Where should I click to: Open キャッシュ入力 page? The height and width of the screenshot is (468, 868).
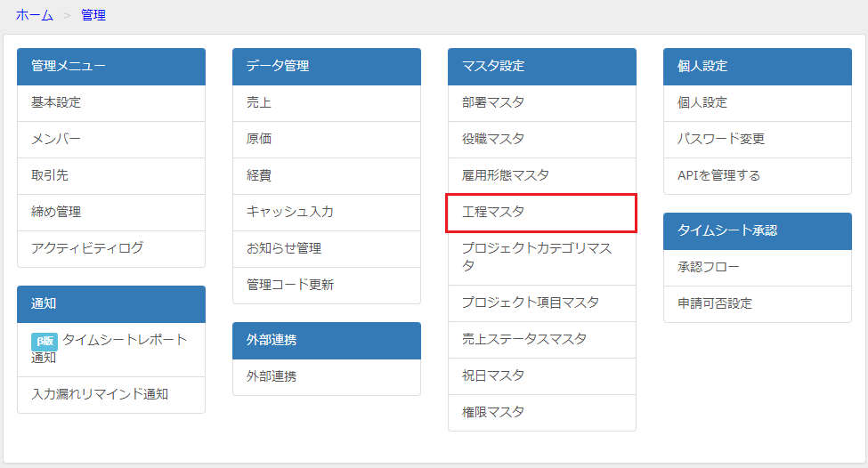327,213
